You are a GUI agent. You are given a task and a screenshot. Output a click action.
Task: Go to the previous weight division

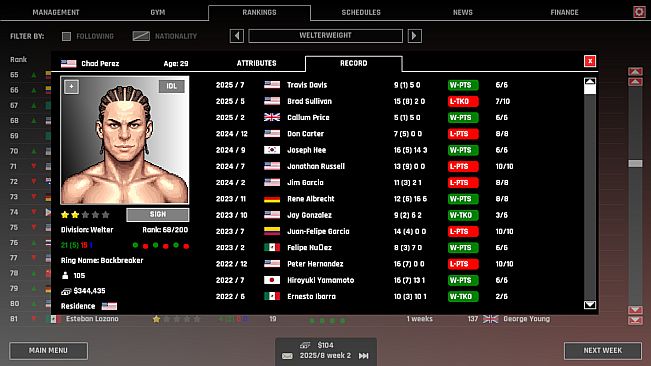[237, 36]
